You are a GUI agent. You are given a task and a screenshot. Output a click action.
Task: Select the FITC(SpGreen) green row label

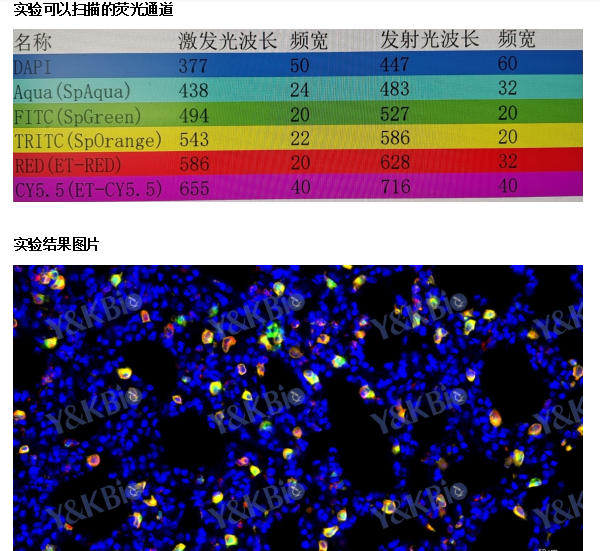point(74,116)
